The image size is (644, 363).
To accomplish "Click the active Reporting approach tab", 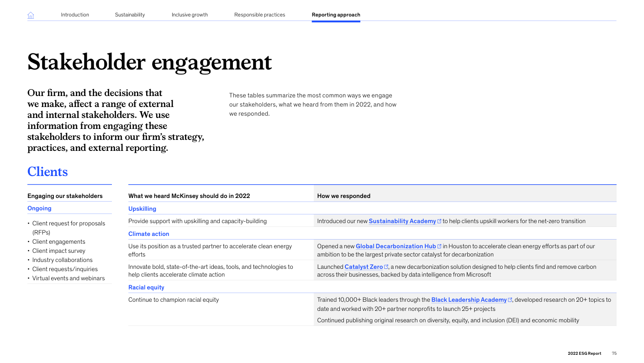I will pyautogui.click(x=336, y=15).
